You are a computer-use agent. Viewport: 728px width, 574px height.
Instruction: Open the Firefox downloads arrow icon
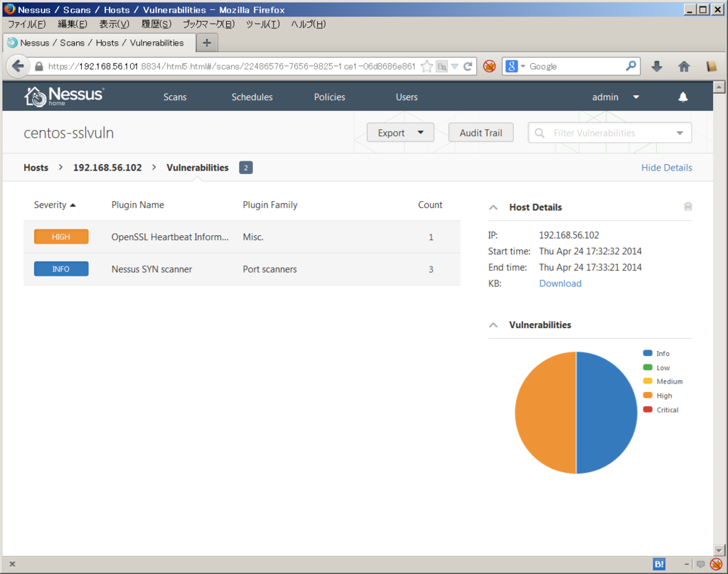[x=656, y=66]
